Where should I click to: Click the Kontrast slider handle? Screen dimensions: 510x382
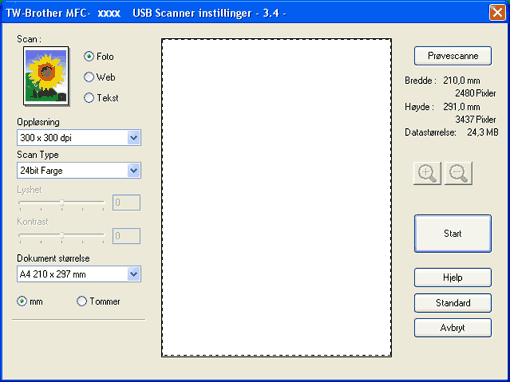(x=62, y=236)
